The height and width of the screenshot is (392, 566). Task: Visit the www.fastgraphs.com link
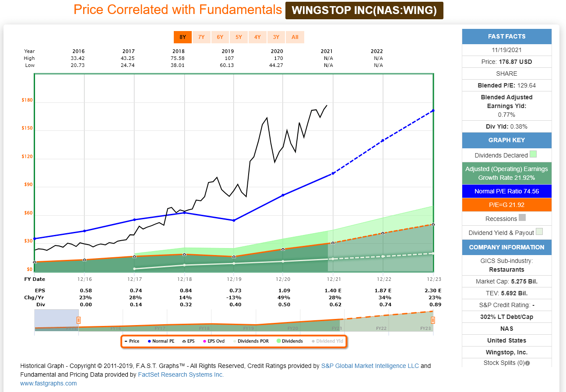49,383
